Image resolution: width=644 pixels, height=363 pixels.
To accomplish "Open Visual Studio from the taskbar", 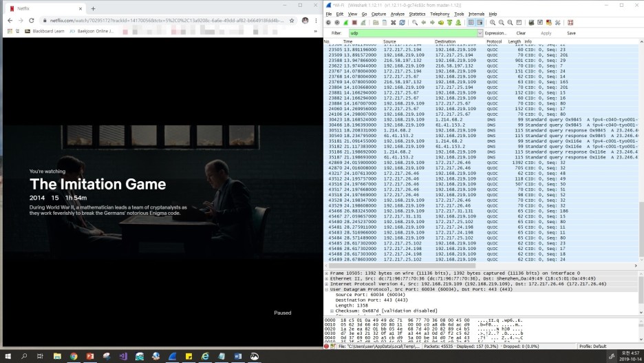I will click(x=122, y=356).
